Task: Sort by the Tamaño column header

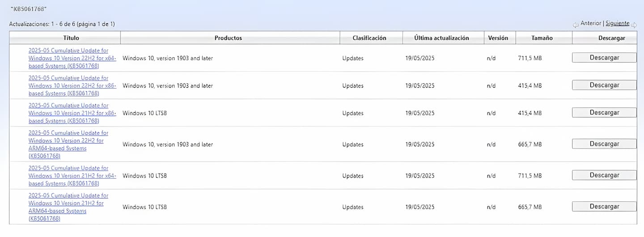Action: (x=542, y=38)
